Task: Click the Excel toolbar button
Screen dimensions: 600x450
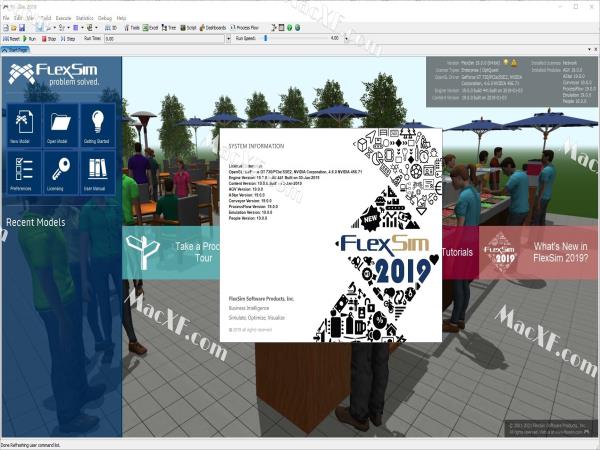Action: [x=150, y=28]
